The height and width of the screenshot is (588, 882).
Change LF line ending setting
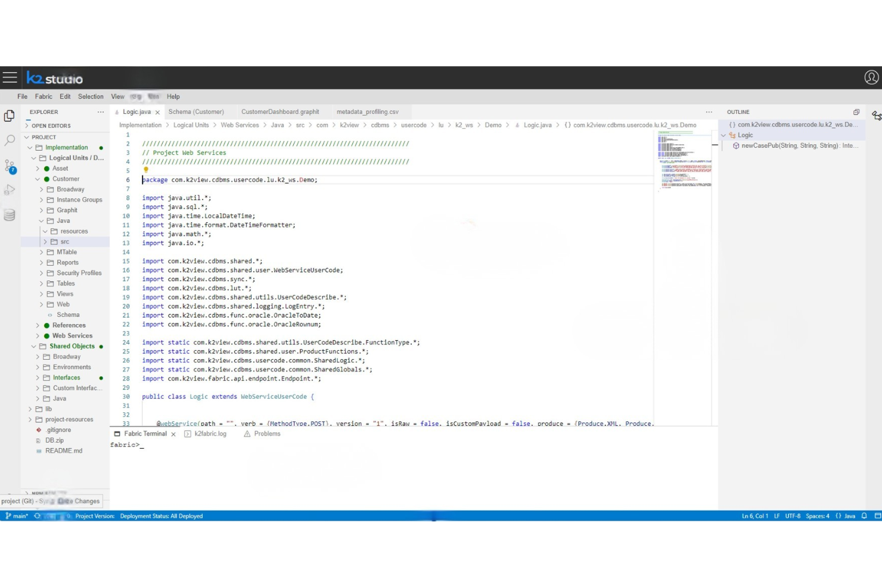pos(777,516)
